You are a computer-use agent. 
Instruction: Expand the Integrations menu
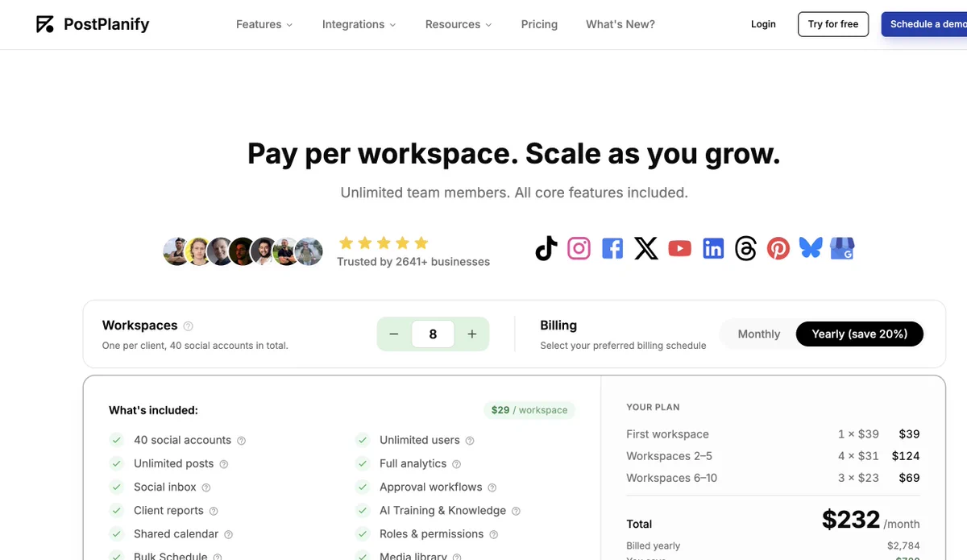359,24
